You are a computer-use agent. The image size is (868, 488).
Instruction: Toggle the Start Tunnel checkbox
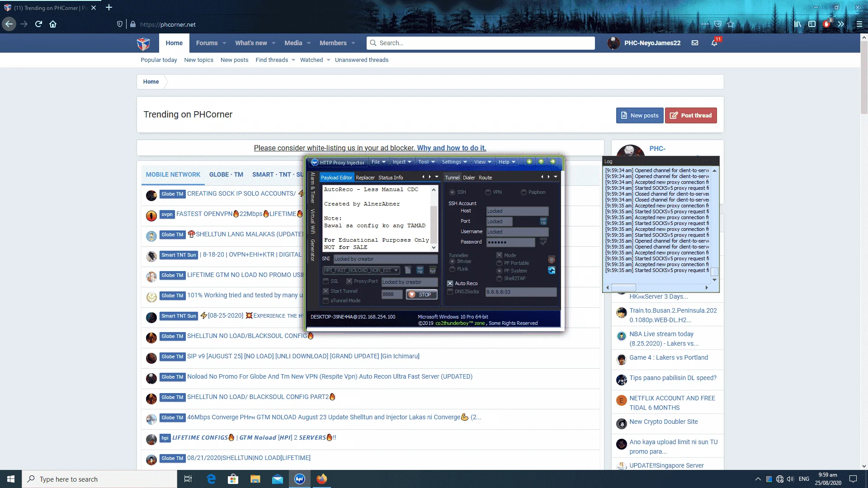[325, 291]
